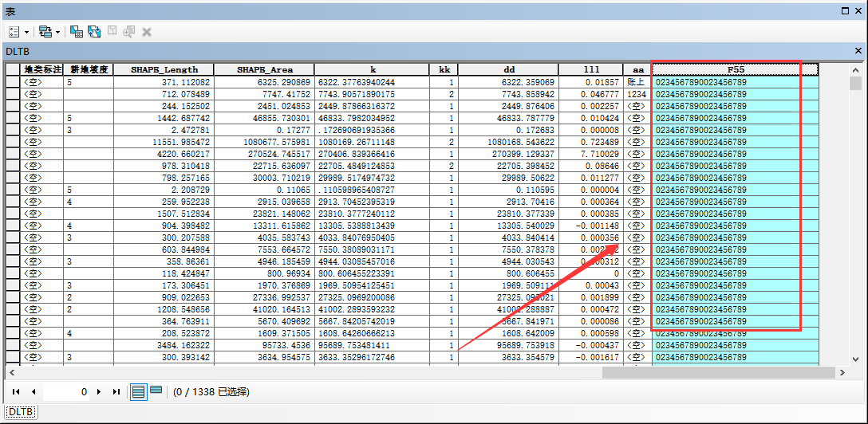This screenshot has width=868, height=424.
Task: Click the aa column header
Action: [x=638, y=69]
